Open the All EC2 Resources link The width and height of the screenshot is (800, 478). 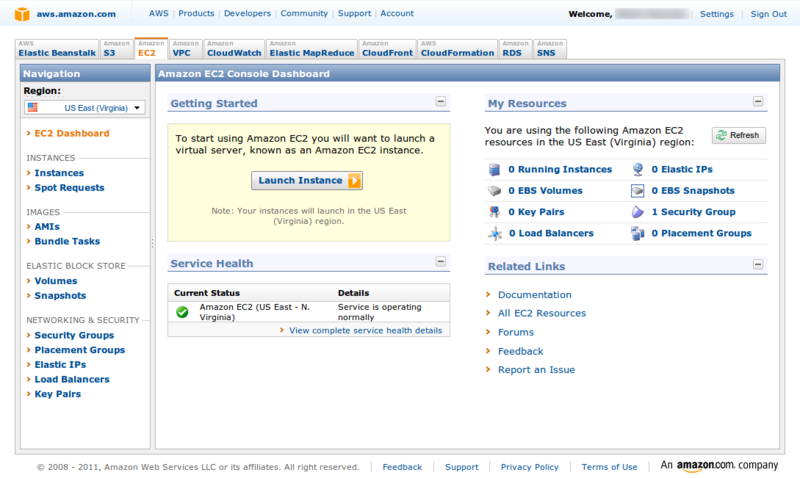(x=542, y=313)
